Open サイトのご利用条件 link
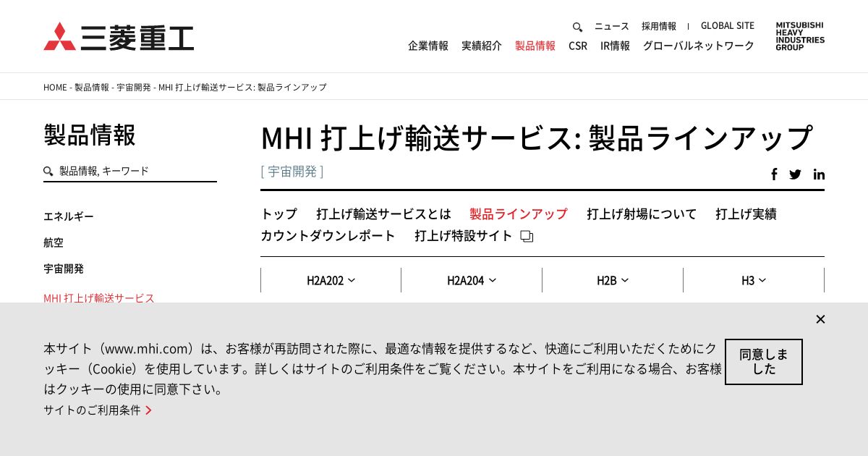The image size is (868, 456). point(92,410)
